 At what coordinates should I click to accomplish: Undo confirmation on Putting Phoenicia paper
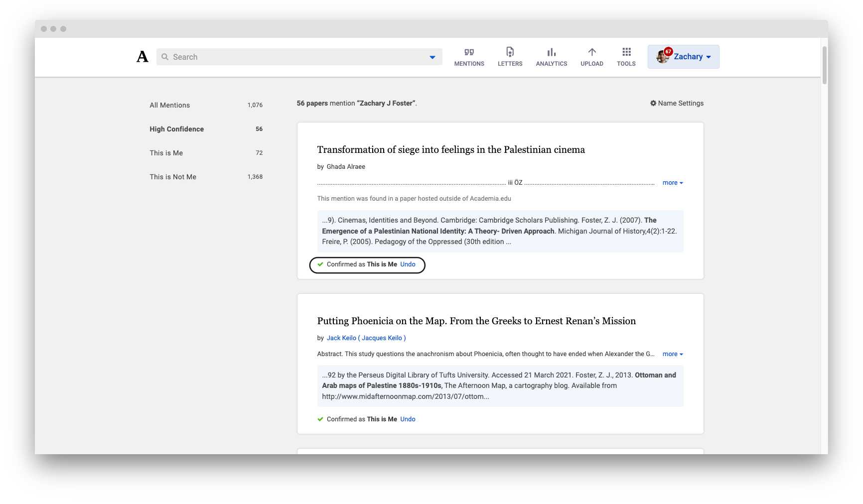tap(408, 419)
